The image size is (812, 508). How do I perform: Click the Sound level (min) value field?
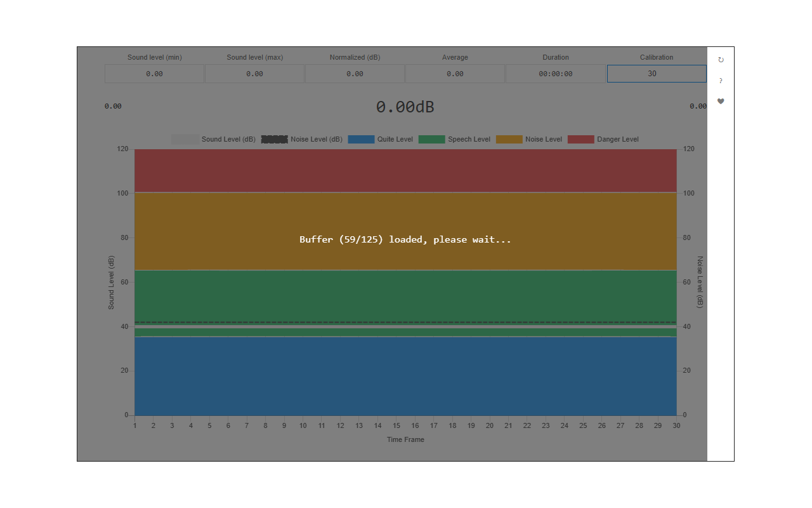pos(154,74)
